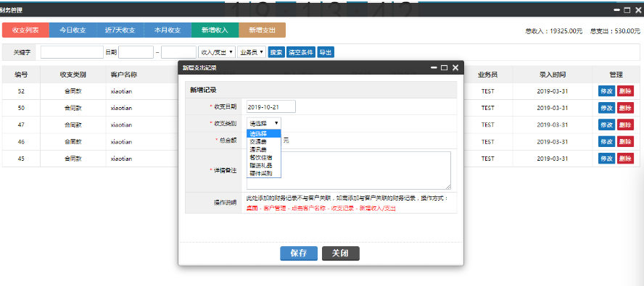644x286 pixels.
Task: Switch to 近7天收支 tab
Action: [x=120, y=30]
